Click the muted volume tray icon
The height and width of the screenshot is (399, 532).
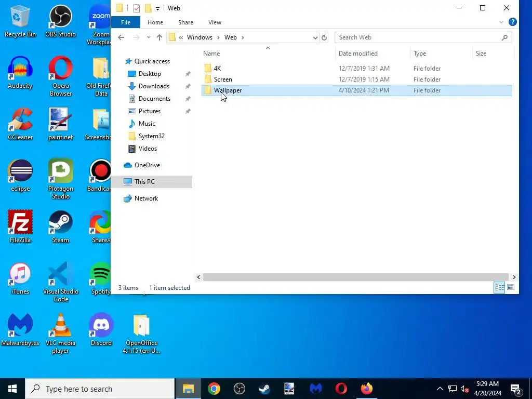click(x=465, y=389)
